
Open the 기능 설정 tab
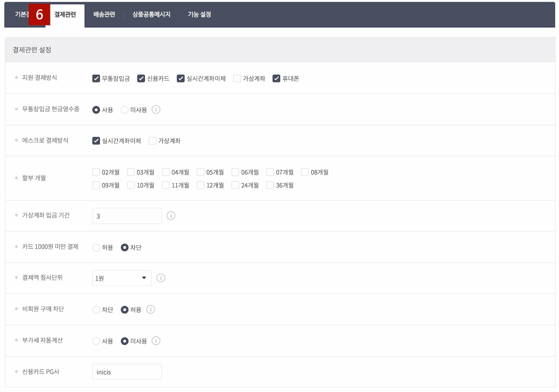199,15
